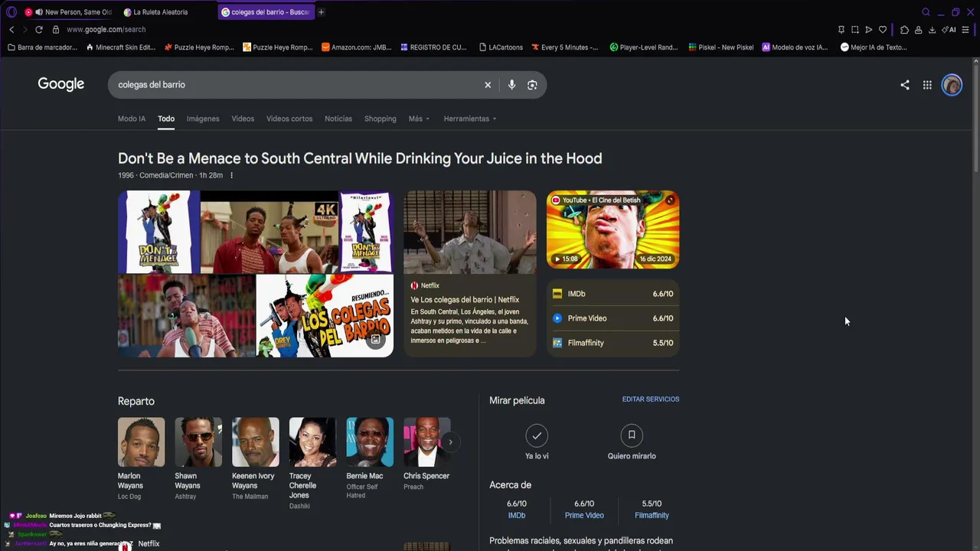Take a snapshot with the capture icon
The width and height of the screenshot is (980, 551).
click(x=855, y=30)
